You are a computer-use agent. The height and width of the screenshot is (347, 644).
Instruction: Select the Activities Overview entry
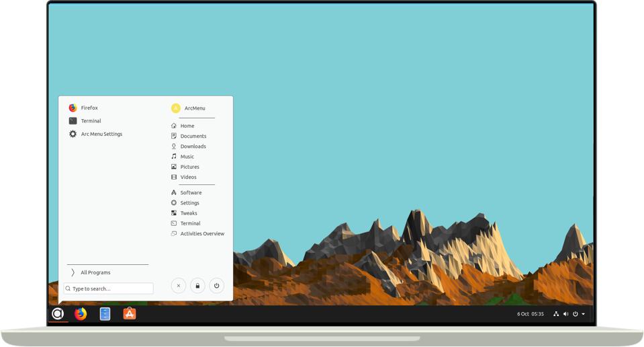click(197, 233)
